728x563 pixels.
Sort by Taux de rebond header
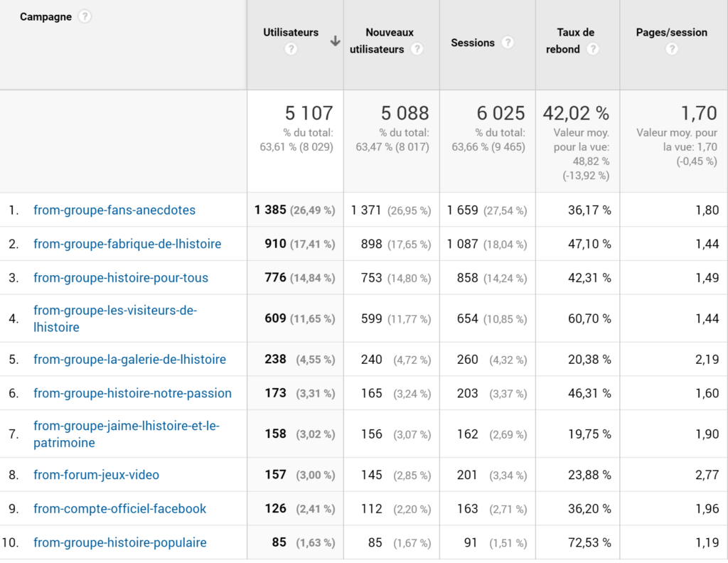point(570,41)
